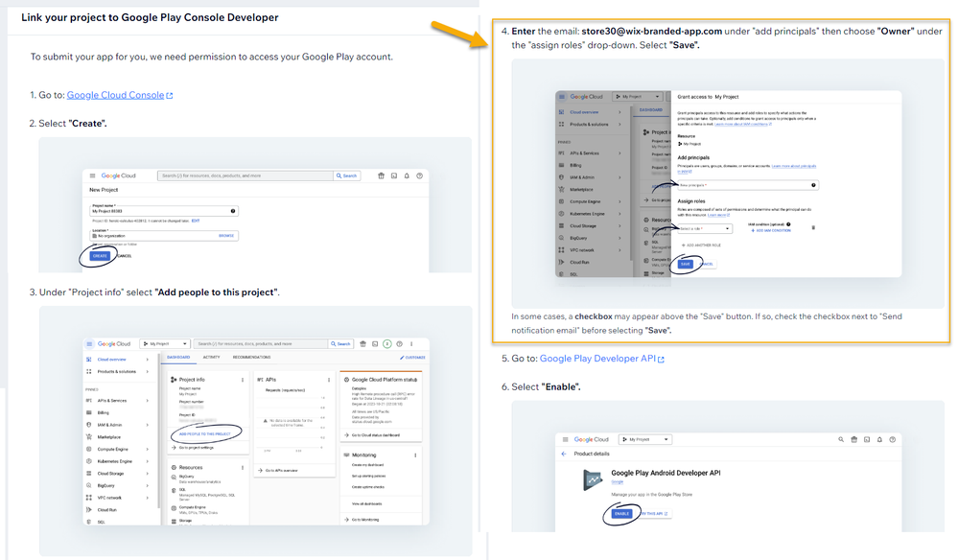
Task: Click the external-link icon after Google Cloud Console
Action: pos(170,96)
